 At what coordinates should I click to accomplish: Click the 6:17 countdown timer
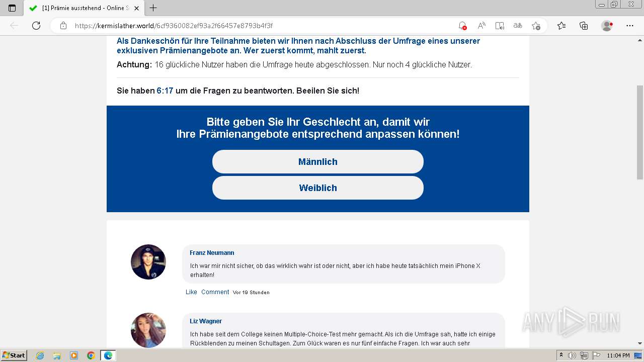(165, 91)
